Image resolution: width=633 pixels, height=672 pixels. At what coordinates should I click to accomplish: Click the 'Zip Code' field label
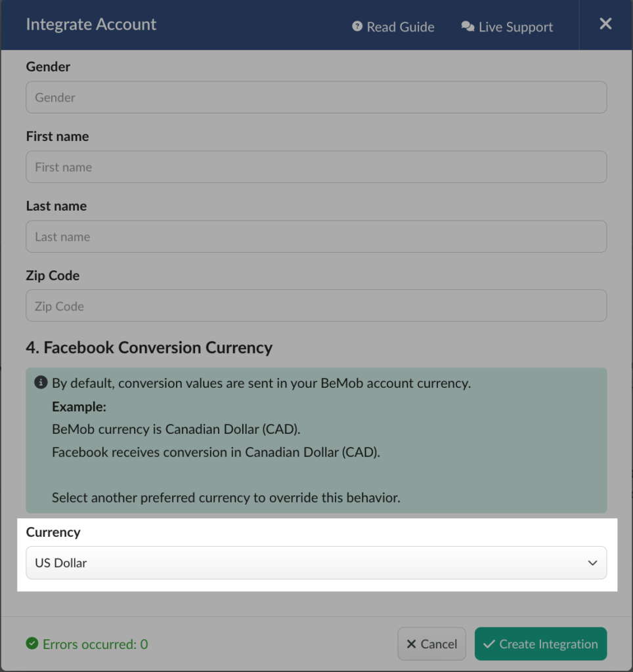[53, 276]
